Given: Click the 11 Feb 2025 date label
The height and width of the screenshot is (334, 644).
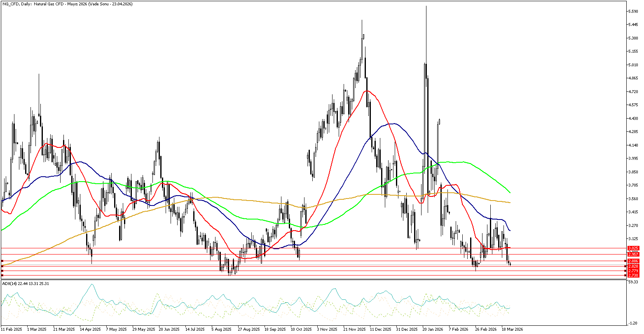Looking at the screenshot, I should click(x=12, y=329).
